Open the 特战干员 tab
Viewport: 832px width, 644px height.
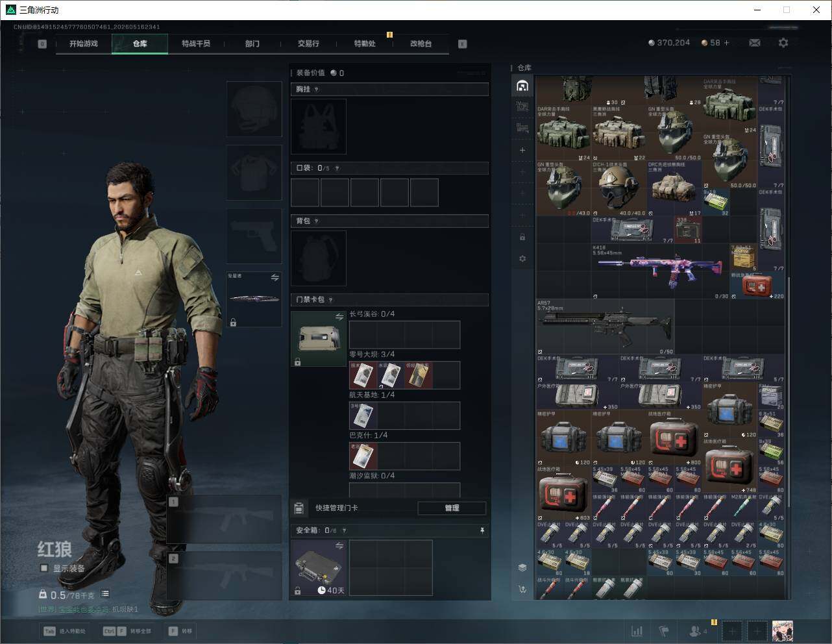click(196, 43)
